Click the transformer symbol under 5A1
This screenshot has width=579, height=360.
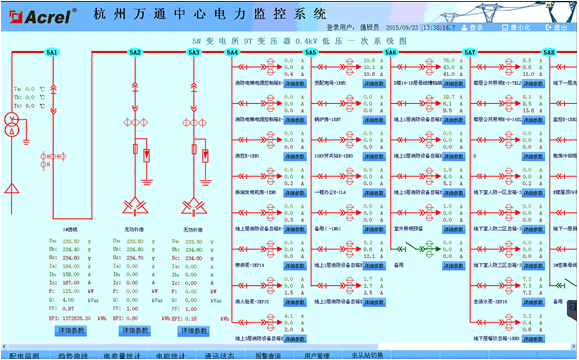pyautogui.click(x=11, y=125)
